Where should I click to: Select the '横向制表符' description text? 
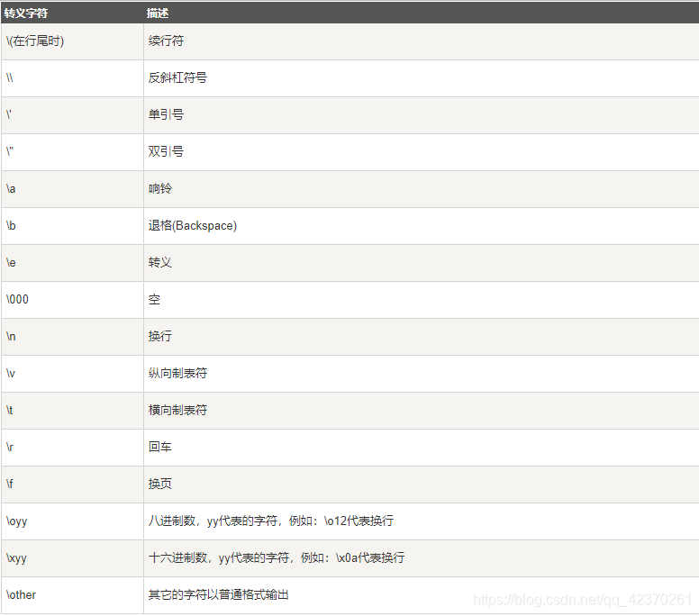177,411
